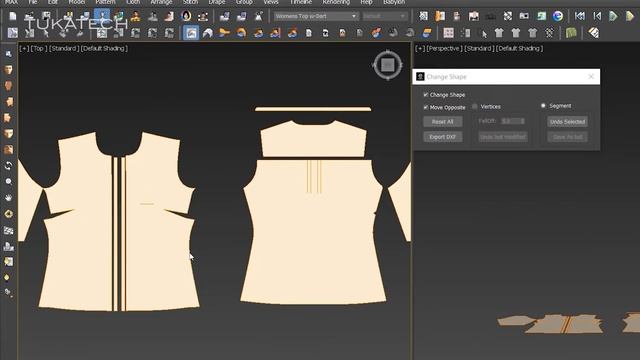The image size is (640, 360).
Task: Click the Export DXF button
Action: [x=442, y=137]
